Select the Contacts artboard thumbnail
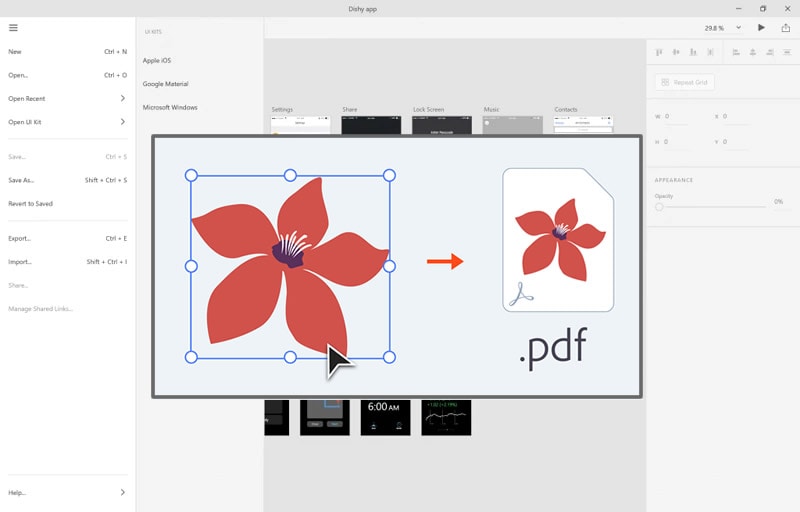Image resolution: width=800 pixels, height=512 pixels. point(584,125)
